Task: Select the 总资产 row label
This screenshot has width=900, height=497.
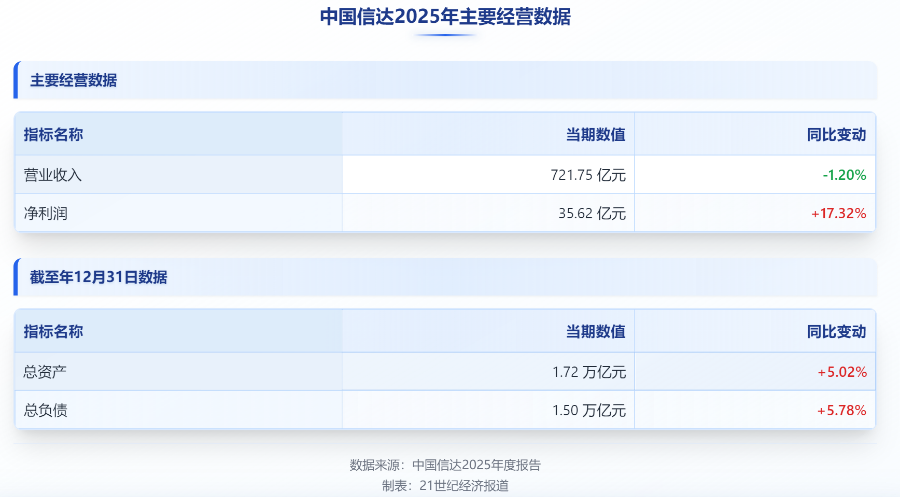Action: pos(45,372)
